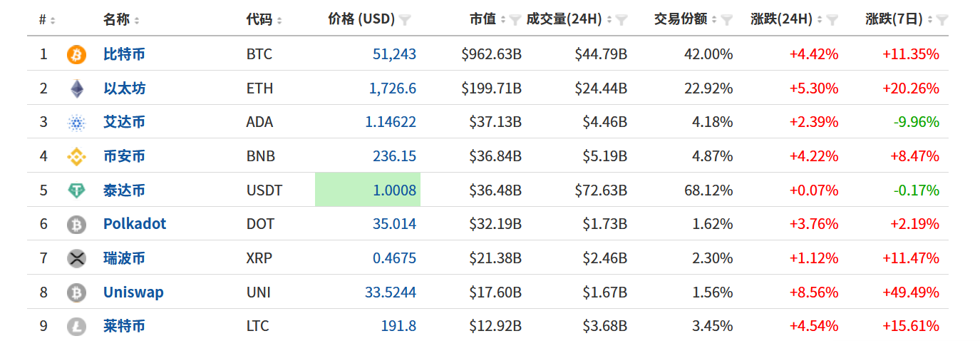This screenshot has width=980, height=341.
Task: Click the Ethereum coin icon
Action: [x=76, y=88]
